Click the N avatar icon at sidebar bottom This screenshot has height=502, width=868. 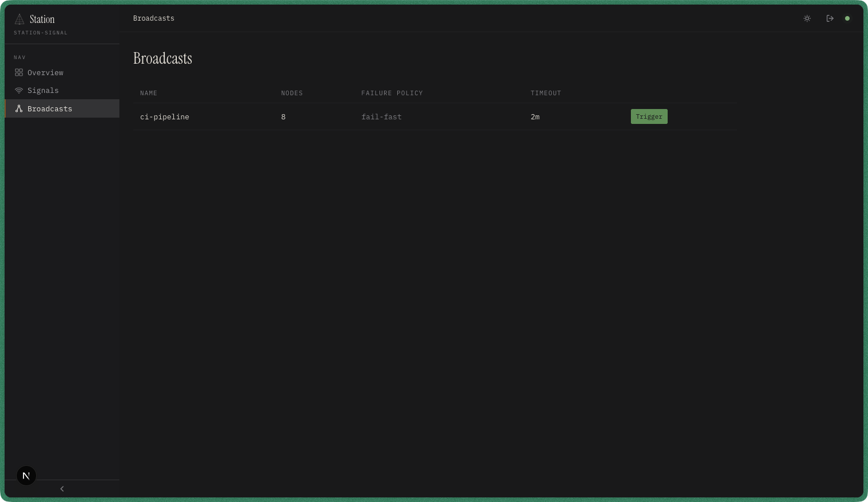click(x=26, y=475)
